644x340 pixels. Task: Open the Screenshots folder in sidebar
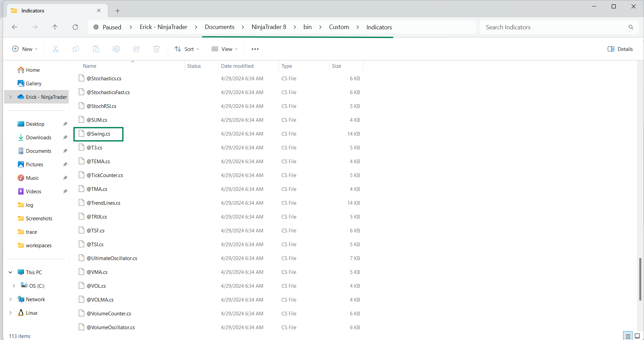pyautogui.click(x=39, y=218)
